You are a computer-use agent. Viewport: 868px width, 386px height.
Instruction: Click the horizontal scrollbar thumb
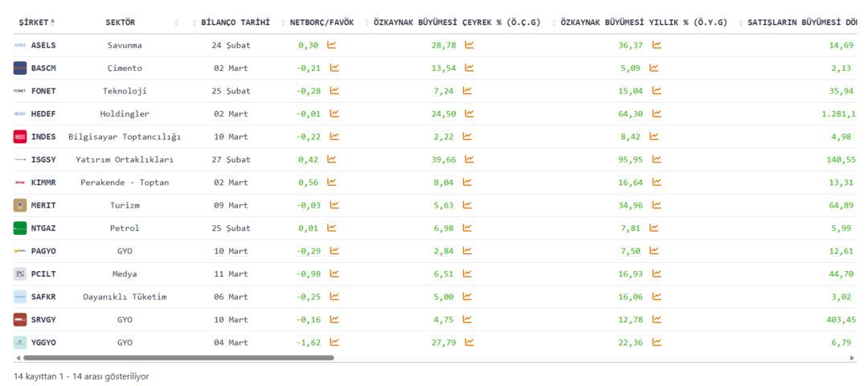click(x=178, y=358)
